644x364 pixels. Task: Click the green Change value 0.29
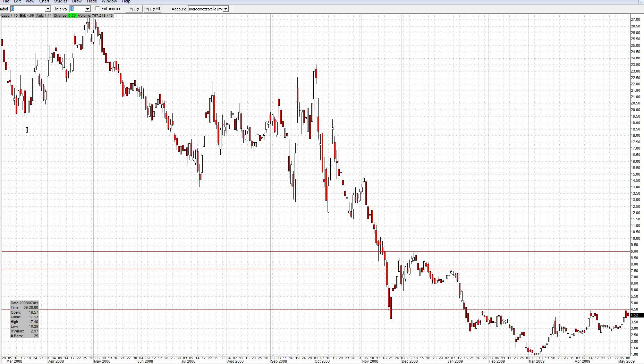tap(71, 16)
